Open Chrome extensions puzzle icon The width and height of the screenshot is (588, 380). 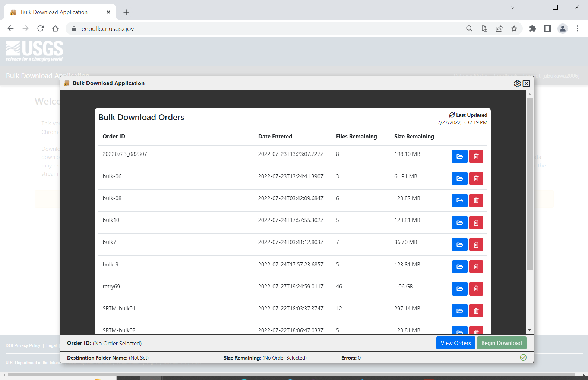click(532, 29)
